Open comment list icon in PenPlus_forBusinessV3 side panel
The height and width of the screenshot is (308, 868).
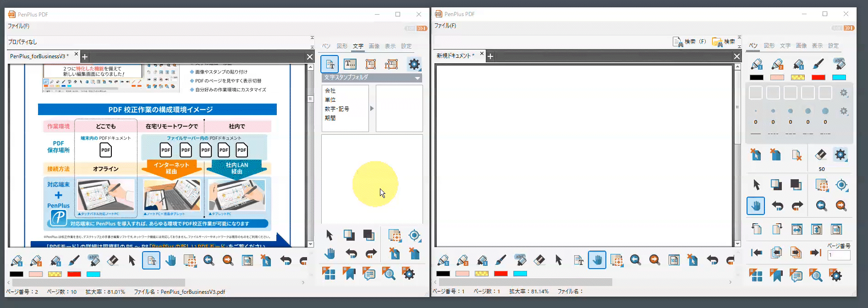[368, 274]
